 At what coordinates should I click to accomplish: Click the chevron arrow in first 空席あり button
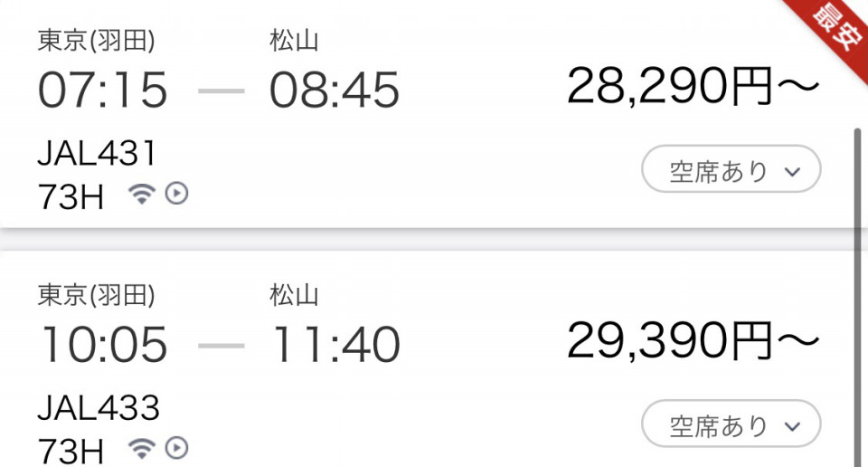click(x=793, y=172)
